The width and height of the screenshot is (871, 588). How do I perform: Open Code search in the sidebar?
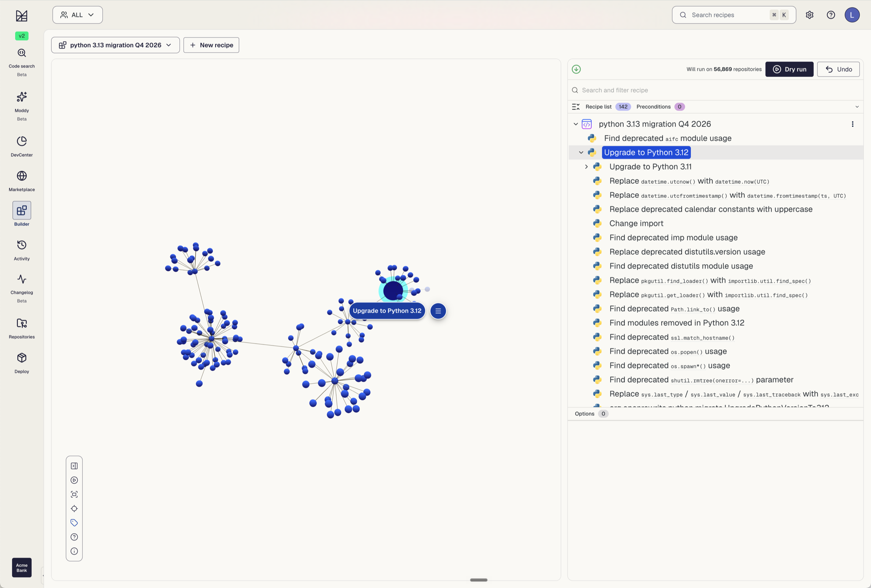click(22, 62)
